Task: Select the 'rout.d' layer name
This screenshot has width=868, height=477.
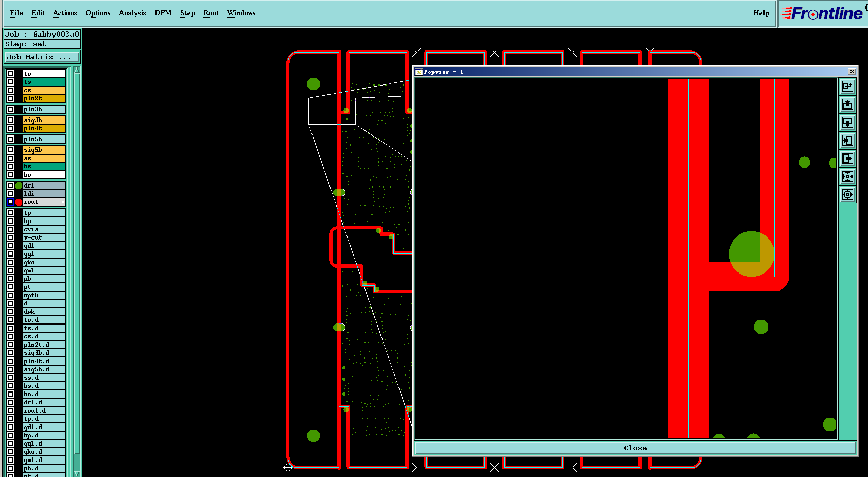Action: (x=44, y=411)
